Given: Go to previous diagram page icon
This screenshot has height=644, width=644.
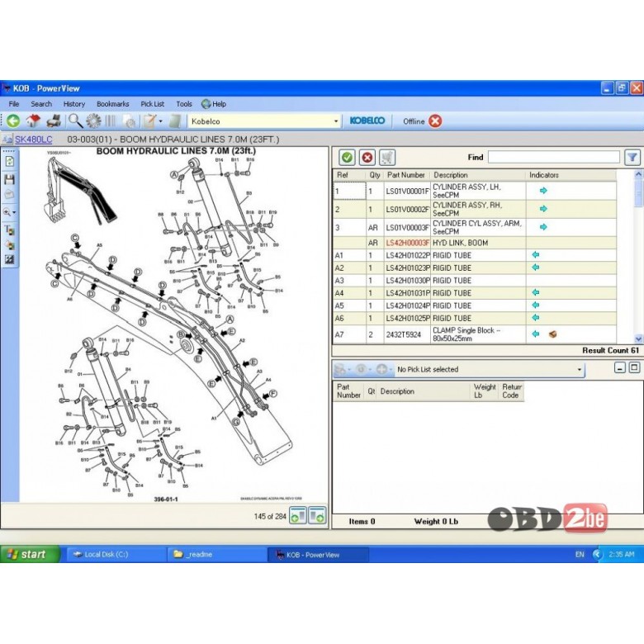Looking at the screenshot, I should tap(298, 515).
